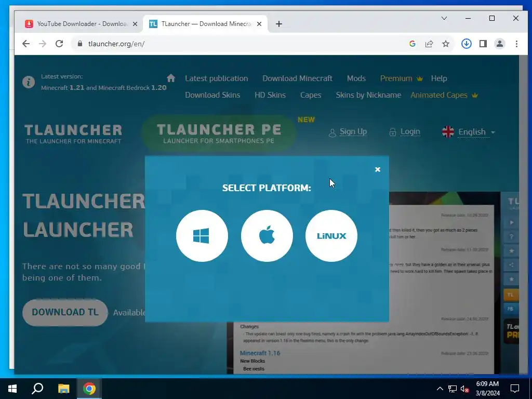Open a new browser tab
Screen dimensions: 532x399
click(279, 24)
